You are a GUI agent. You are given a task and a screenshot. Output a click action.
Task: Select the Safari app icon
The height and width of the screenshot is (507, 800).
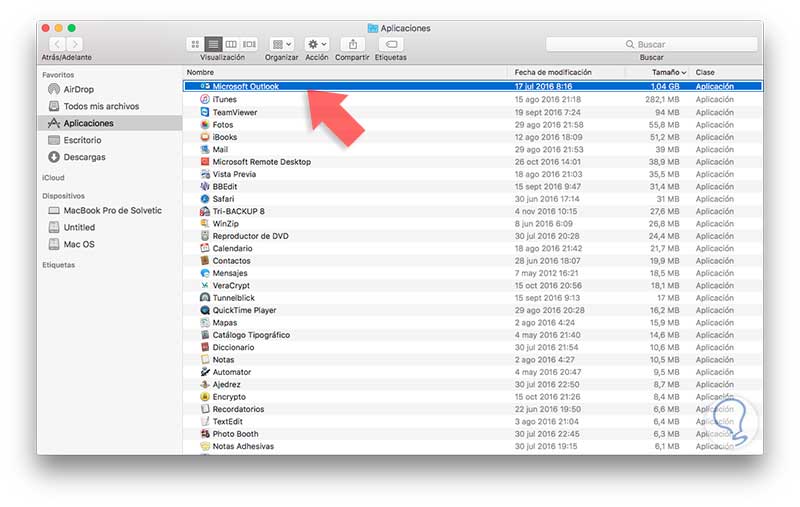tap(205, 198)
